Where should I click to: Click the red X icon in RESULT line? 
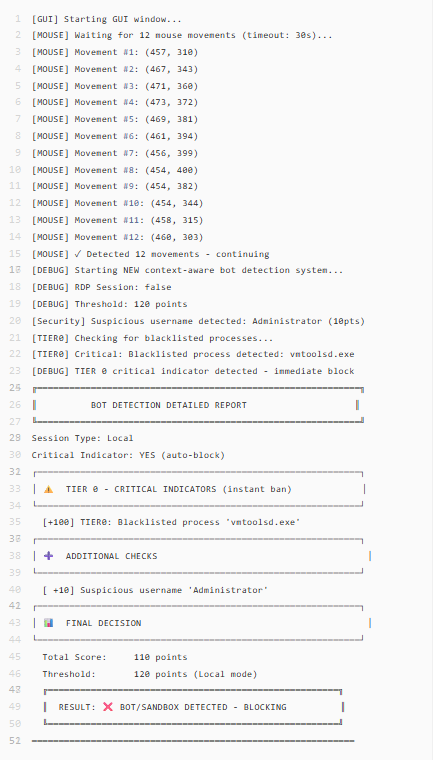point(108,707)
